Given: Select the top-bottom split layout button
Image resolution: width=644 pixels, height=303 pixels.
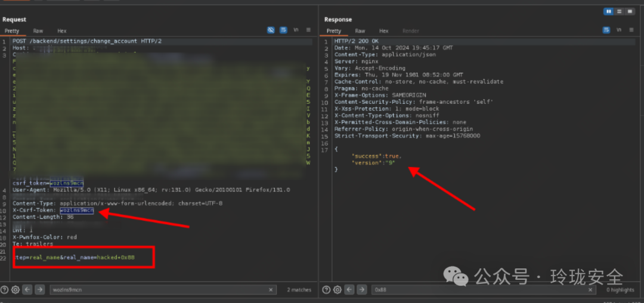Looking at the screenshot, I should pyautogui.click(x=620, y=11).
